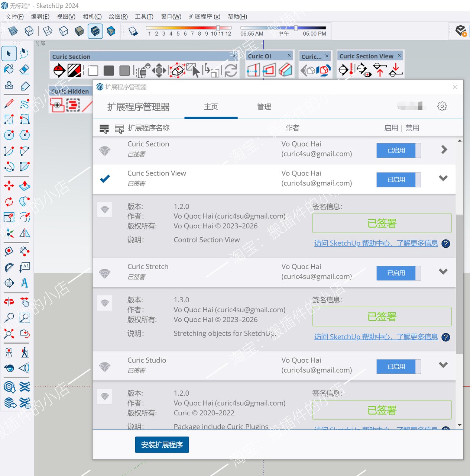Click the Curic Section create-section icon
The image size is (470, 476).
click(59, 70)
